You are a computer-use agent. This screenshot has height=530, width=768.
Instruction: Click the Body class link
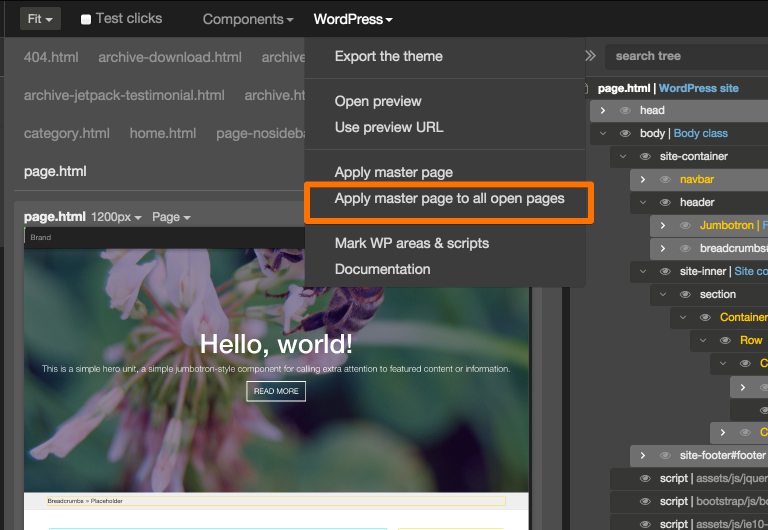pos(700,133)
